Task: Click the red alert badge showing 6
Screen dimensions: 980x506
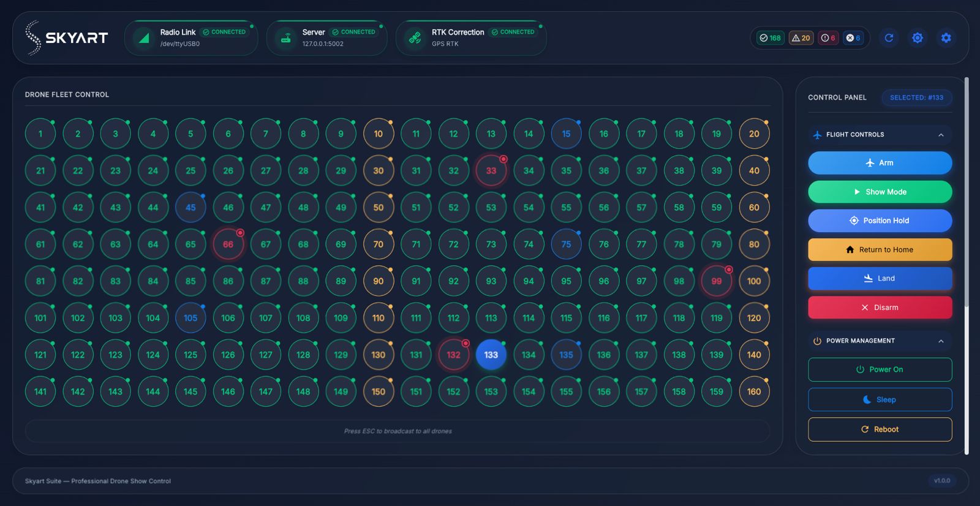Action: coord(828,38)
